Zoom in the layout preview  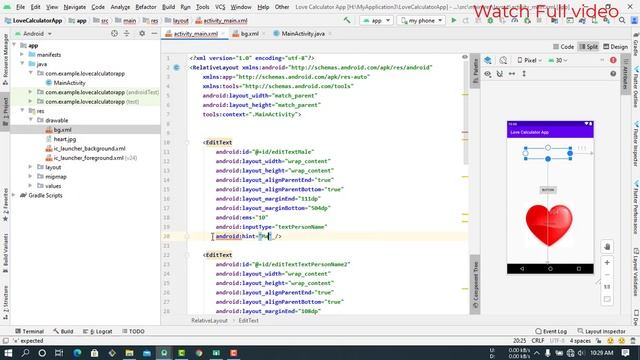[x=607, y=262]
